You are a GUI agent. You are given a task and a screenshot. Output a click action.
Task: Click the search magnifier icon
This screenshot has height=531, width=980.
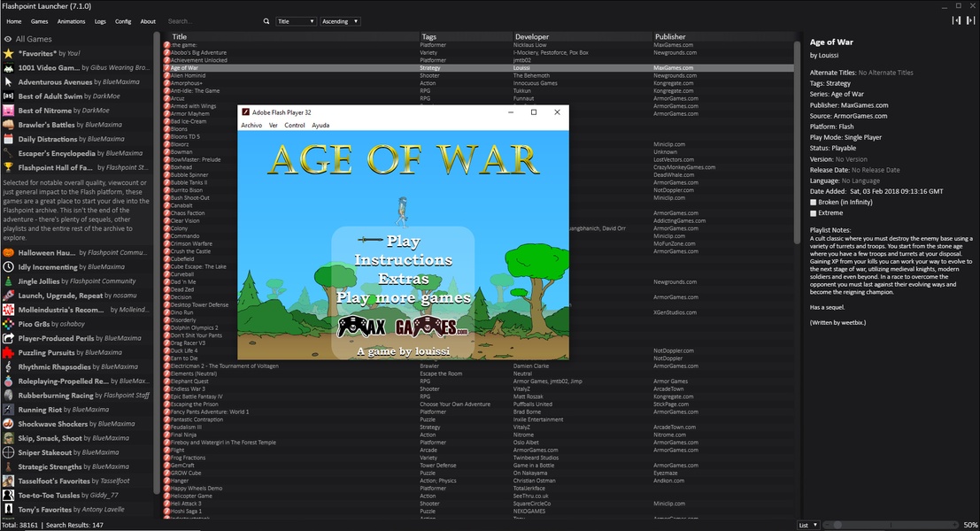point(266,21)
